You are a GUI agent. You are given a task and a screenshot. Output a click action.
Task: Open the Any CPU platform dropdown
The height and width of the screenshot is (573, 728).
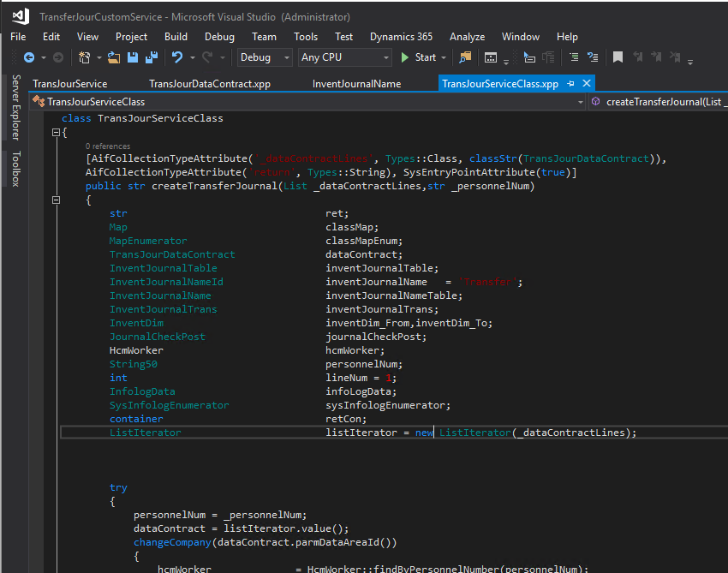pyautogui.click(x=343, y=57)
